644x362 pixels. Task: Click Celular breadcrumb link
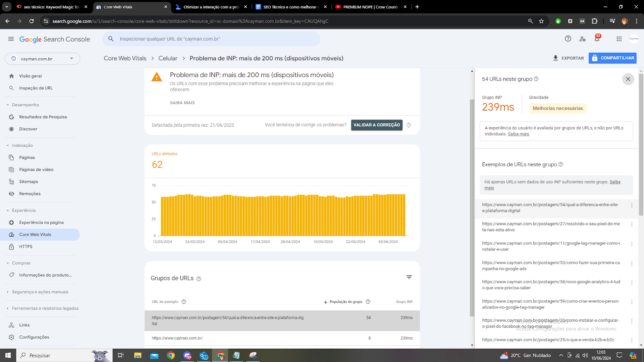168,58
